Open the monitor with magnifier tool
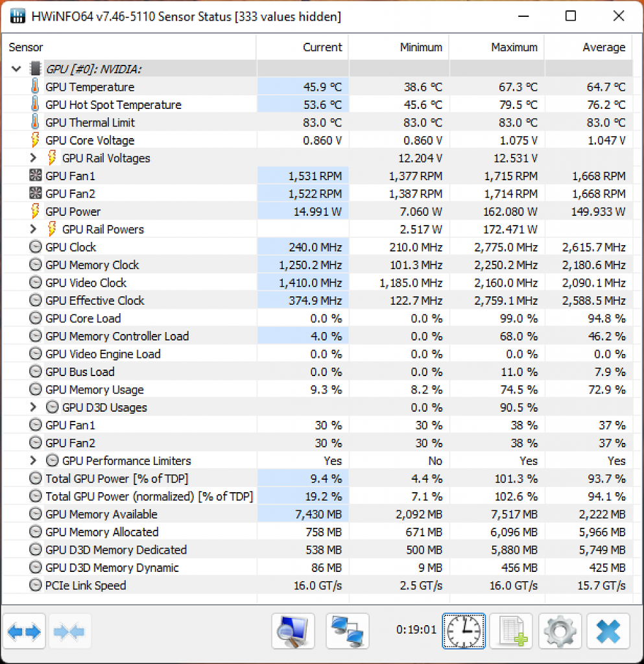This screenshot has width=644, height=664. (x=293, y=632)
